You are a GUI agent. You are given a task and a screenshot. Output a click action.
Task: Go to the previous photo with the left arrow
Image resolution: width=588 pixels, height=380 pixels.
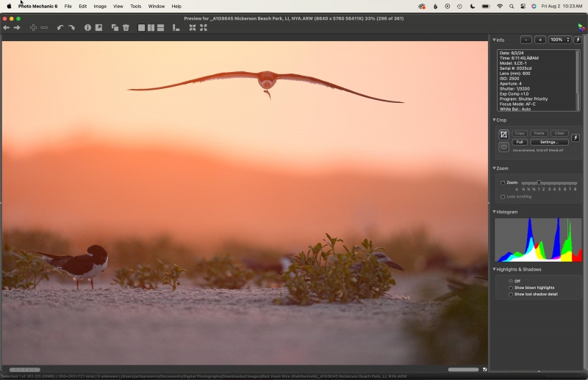tap(6, 28)
